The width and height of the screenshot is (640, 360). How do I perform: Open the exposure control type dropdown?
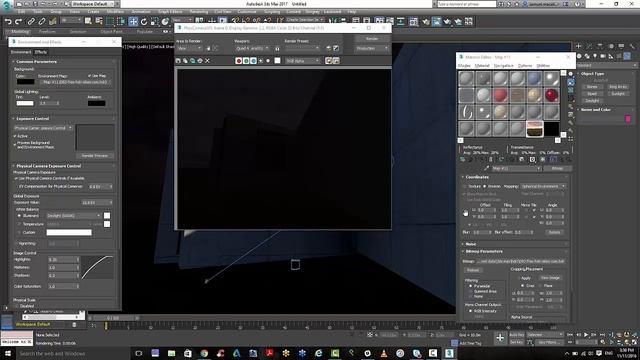43,128
